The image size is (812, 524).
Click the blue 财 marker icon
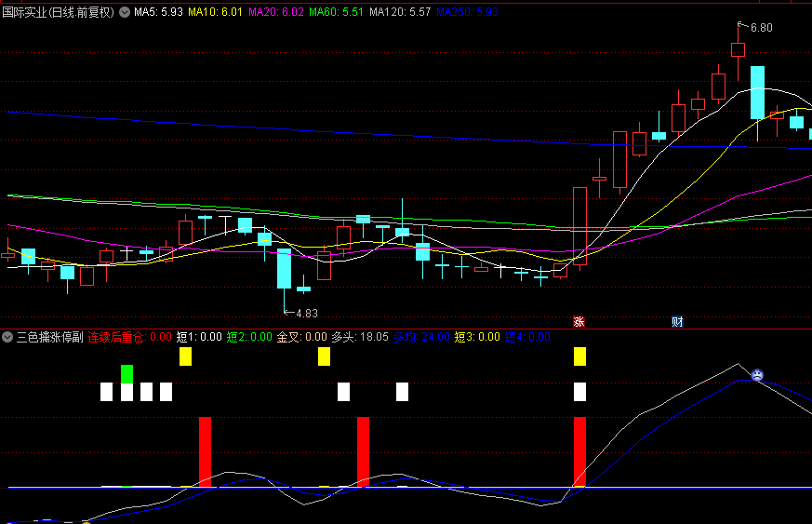click(x=677, y=322)
